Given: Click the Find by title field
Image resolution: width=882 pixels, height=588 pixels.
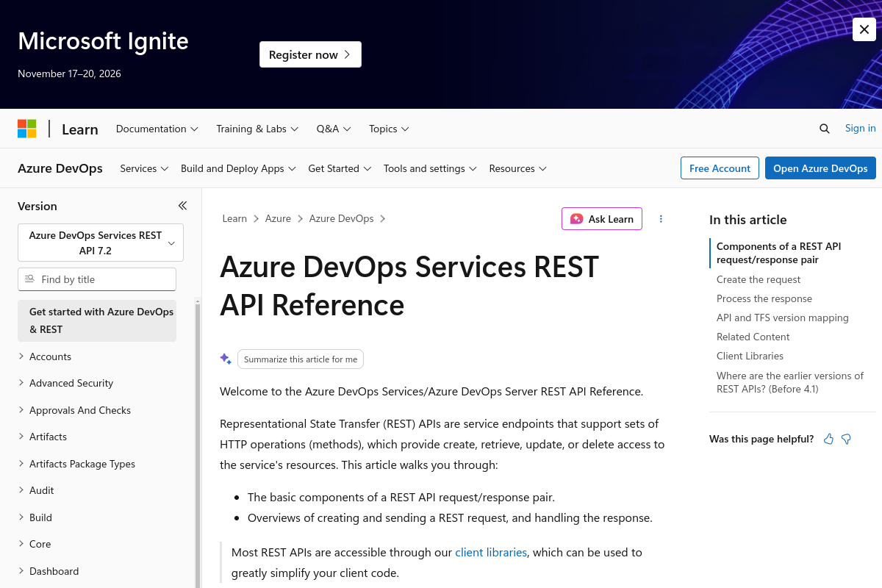Looking at the screenshot, I should click(x=97, y=279).
